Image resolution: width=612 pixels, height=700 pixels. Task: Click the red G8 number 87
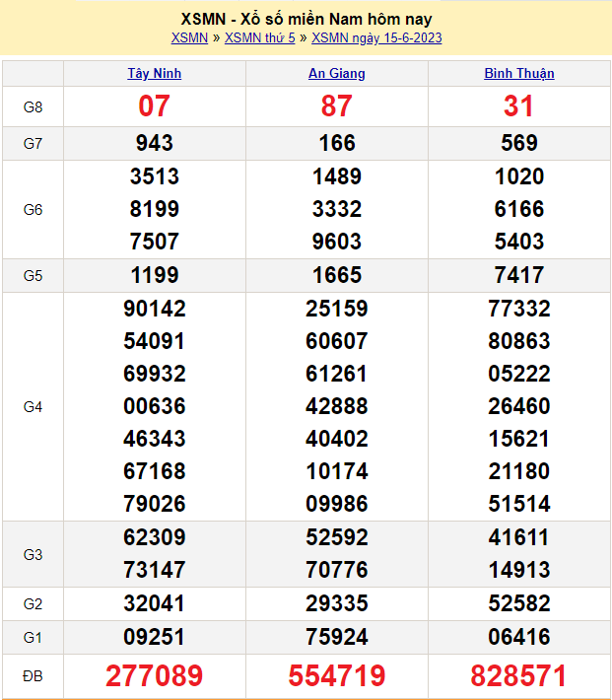pos(337,106)
